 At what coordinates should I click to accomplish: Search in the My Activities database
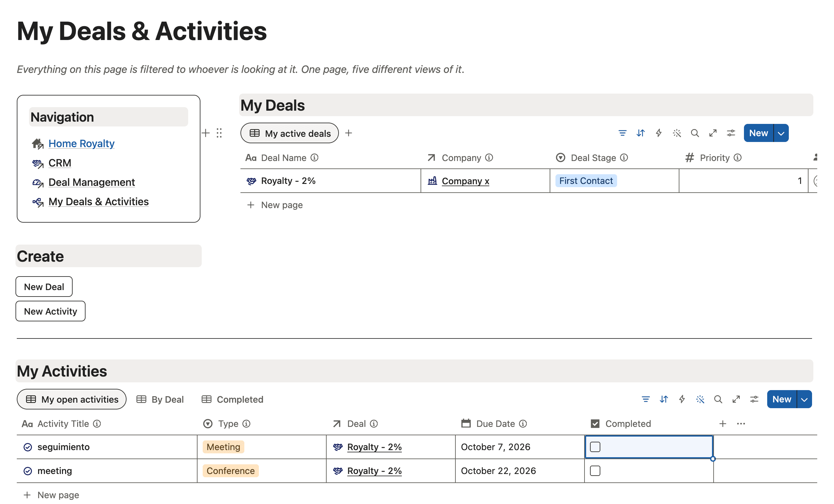[x=718, y=399]
